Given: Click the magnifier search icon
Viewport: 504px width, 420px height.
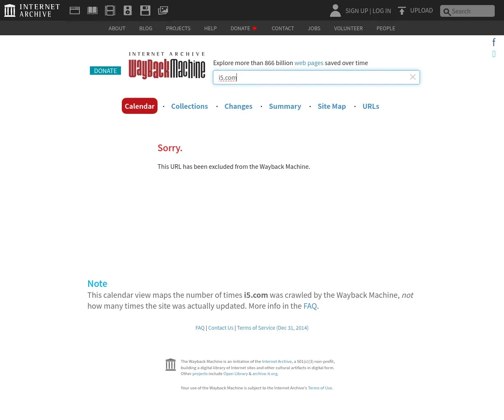Looking at the screenshot, I should tap(447, 12).
